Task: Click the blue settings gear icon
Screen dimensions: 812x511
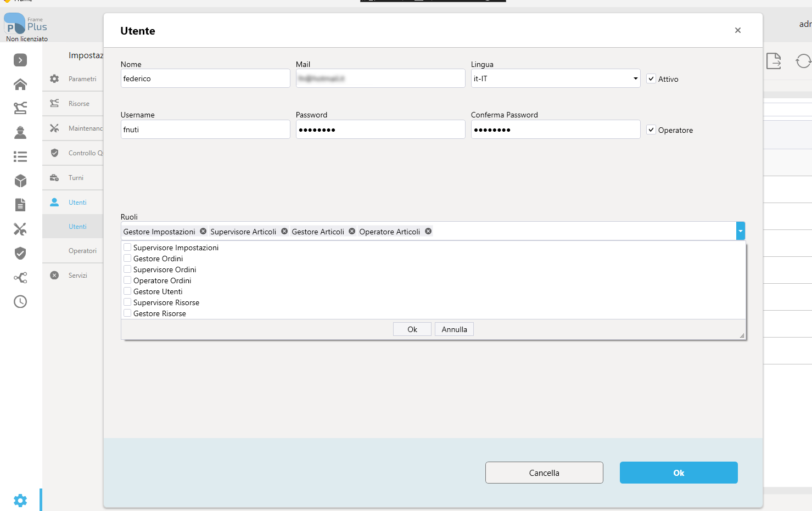Action: 20,500
